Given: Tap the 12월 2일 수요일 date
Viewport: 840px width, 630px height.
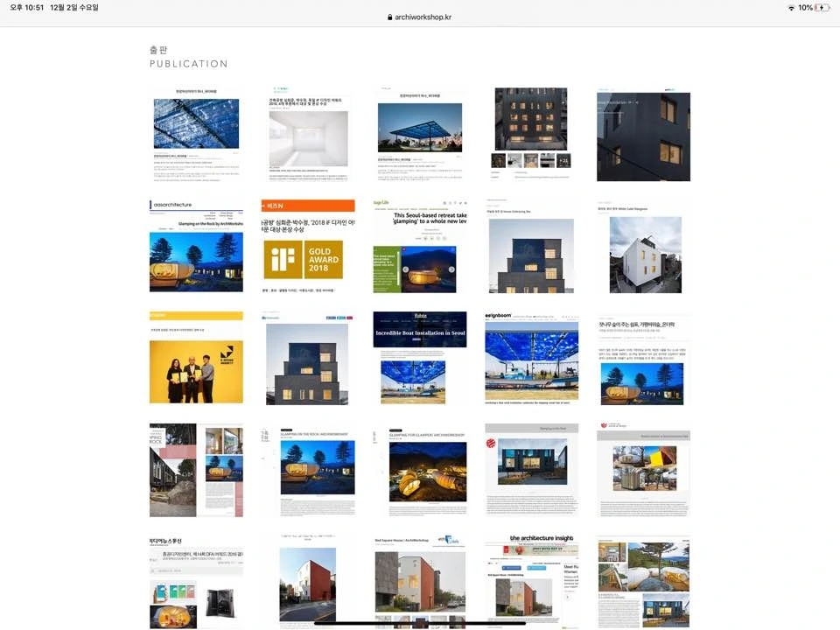Looking at the screenshot, I should click(x=73, y=8).
